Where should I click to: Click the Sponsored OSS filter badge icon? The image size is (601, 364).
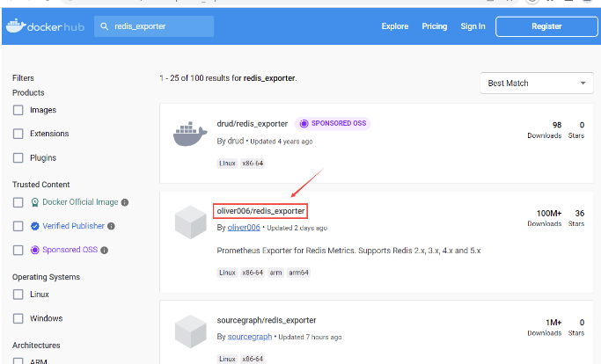[35, 250]
